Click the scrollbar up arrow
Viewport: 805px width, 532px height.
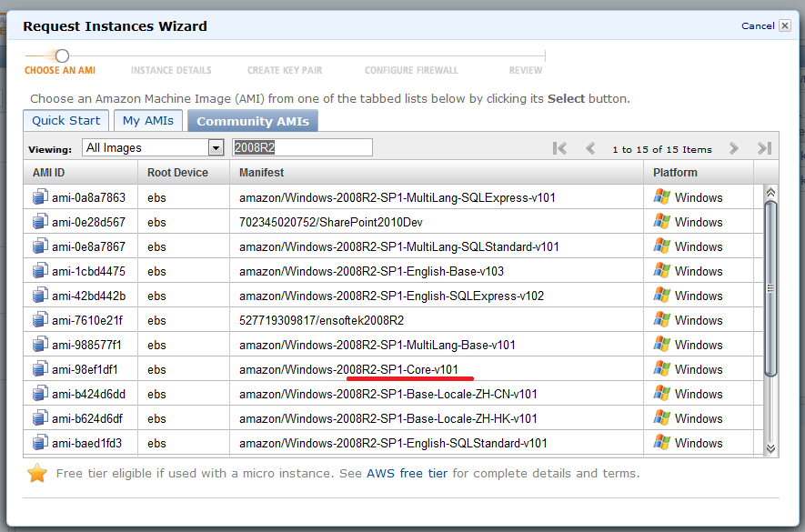770,193
